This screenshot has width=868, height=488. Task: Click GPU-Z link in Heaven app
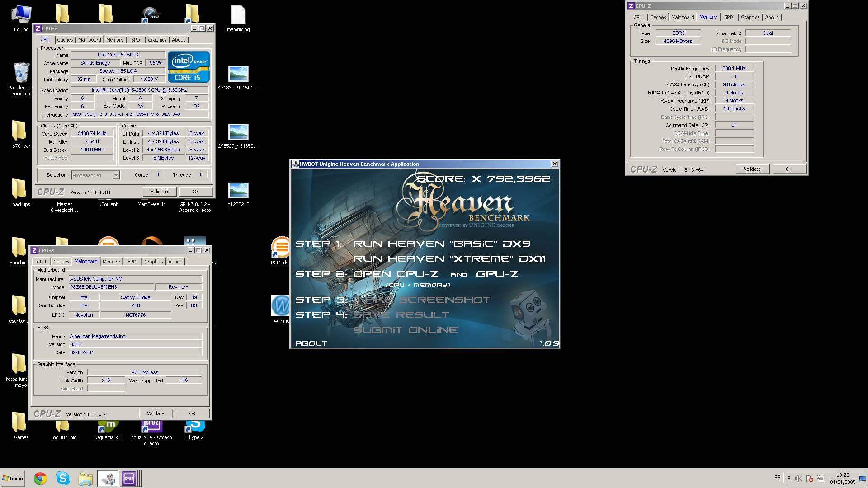pos(497,274)
